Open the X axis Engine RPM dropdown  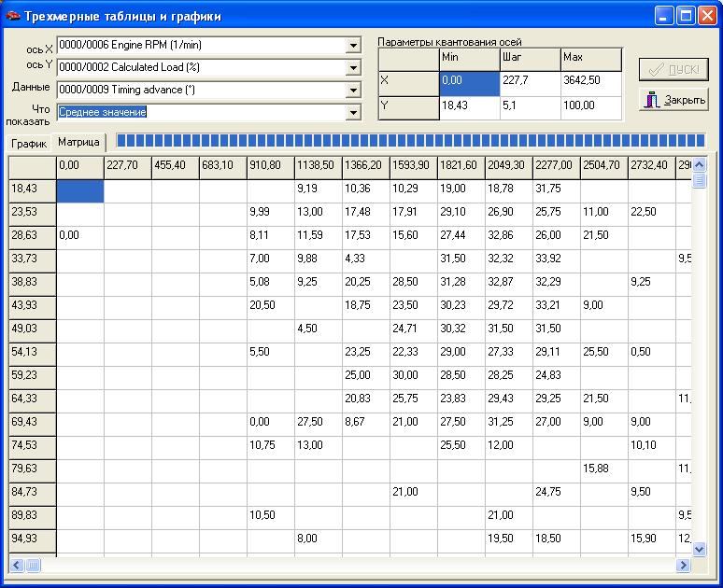click(x=353, y=45)
